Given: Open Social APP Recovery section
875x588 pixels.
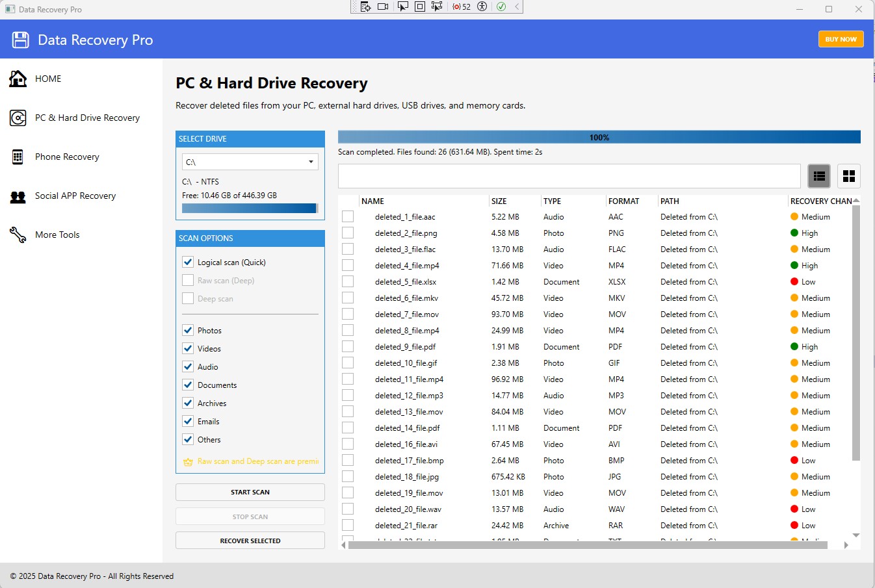Looking at the screenshot, I should point(81,196).
